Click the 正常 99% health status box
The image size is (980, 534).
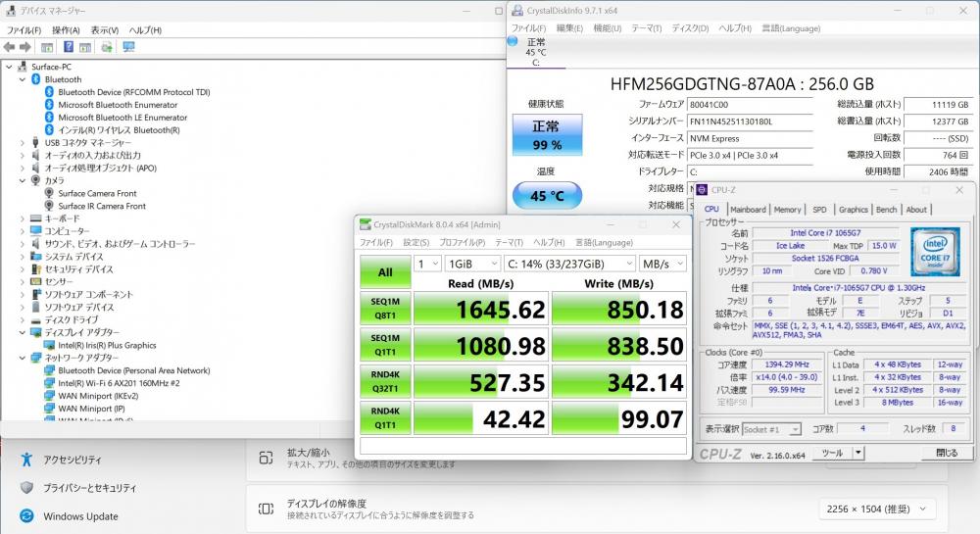[x=547, y=135]
